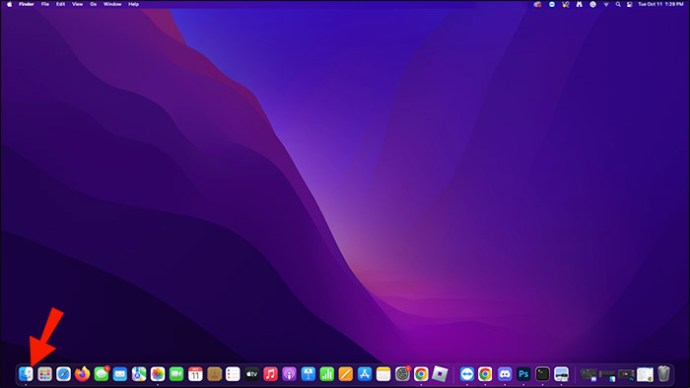This screenshot has height=388, width=690.
Task: Launch Discord from the Dock
Action: pyautogui.click(x=504, y=374)
